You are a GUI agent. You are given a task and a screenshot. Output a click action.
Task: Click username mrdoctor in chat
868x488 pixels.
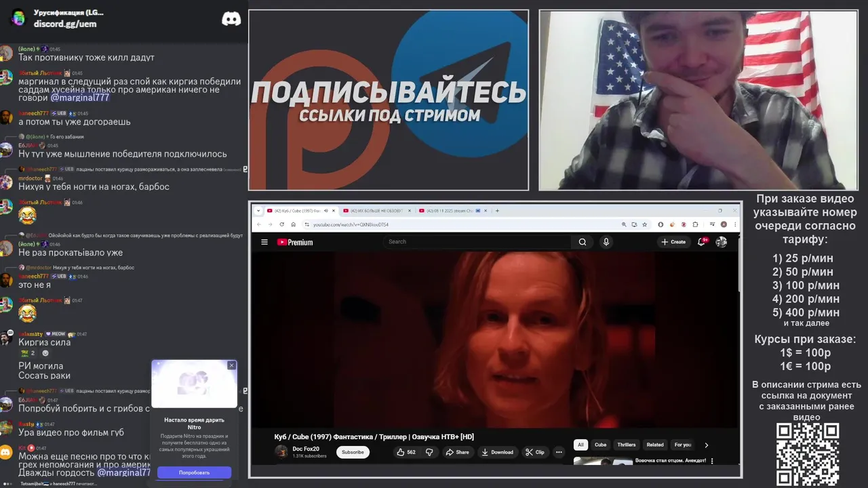click(x=30, y=178)
